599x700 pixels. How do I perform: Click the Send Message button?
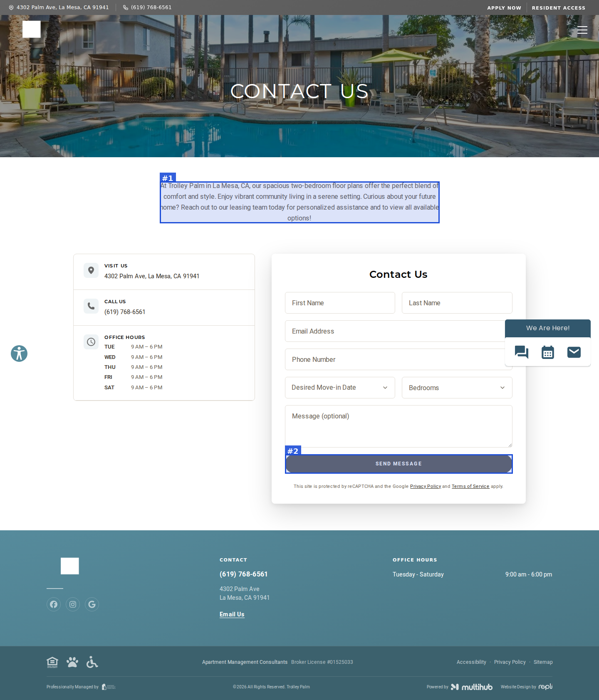(x=399, y=464)
